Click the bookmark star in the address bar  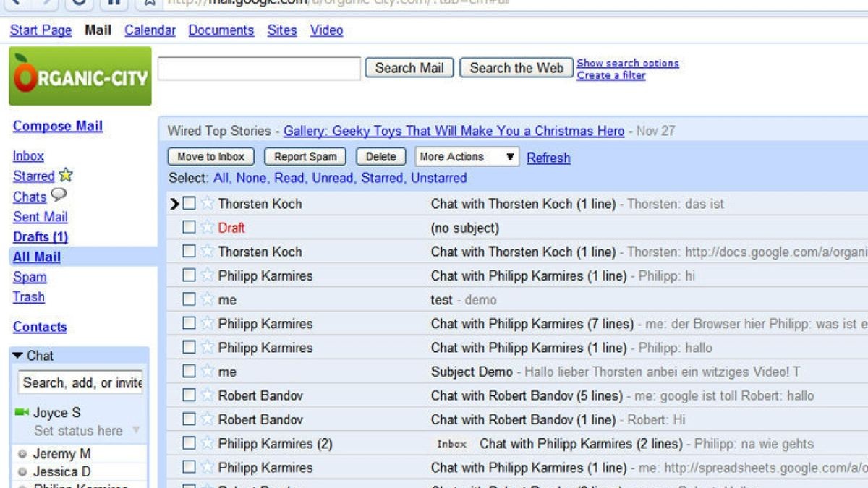pyautogui.click(x=150, y=4)
